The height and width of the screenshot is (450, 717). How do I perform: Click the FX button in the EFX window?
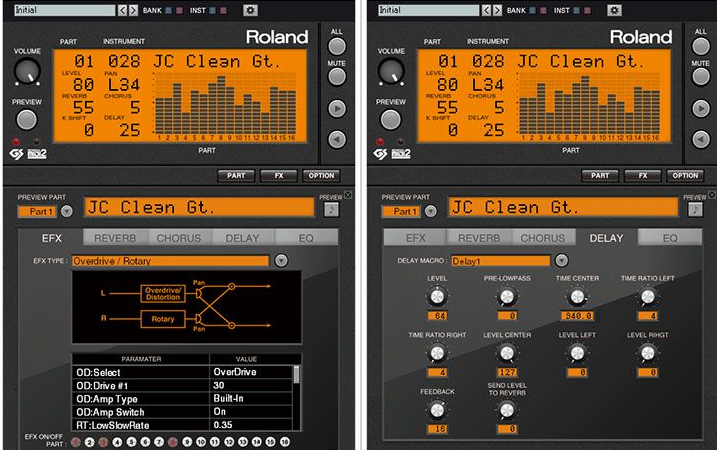(279, 176)
